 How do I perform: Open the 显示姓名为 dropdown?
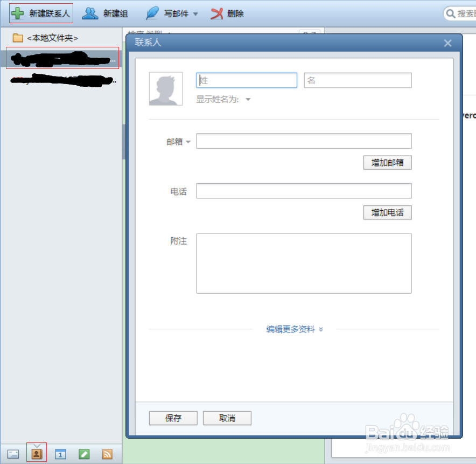click(248, 99)
